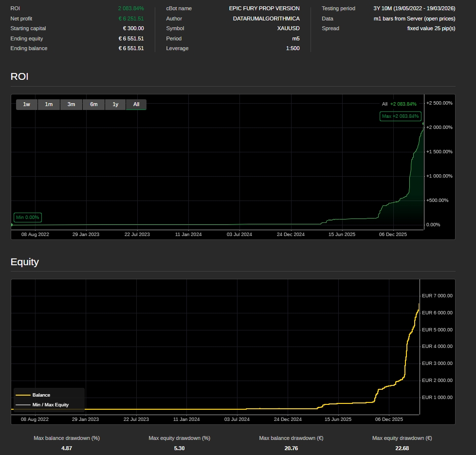The image size is (476, 455).
Task: Toggle the Balance series in legend
Action: click(x=41, y=395)
